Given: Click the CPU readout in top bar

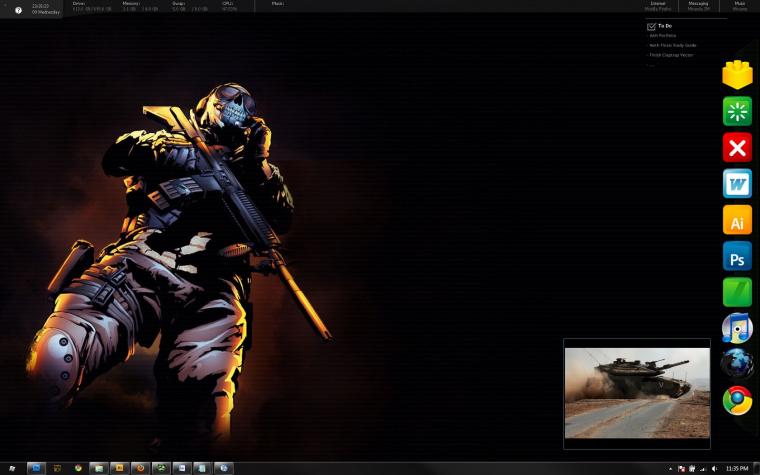Looking at the screenshot, I should tap(230, 6).
